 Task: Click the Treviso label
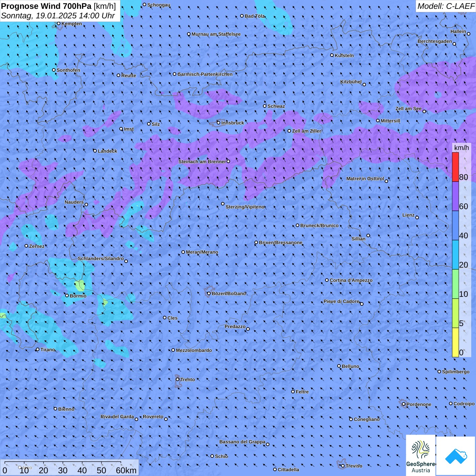pos(354,466)
